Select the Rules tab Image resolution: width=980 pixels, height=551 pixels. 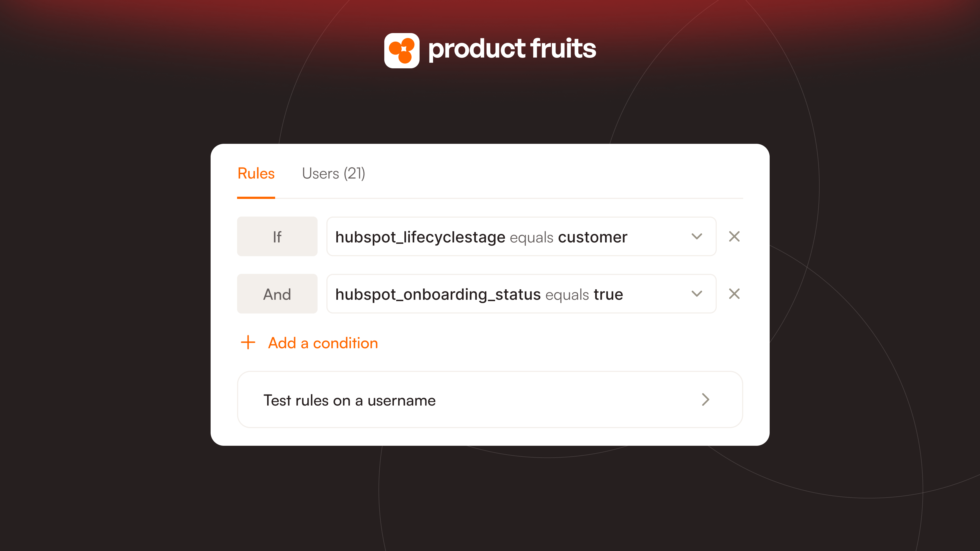(x=256, y=173)
